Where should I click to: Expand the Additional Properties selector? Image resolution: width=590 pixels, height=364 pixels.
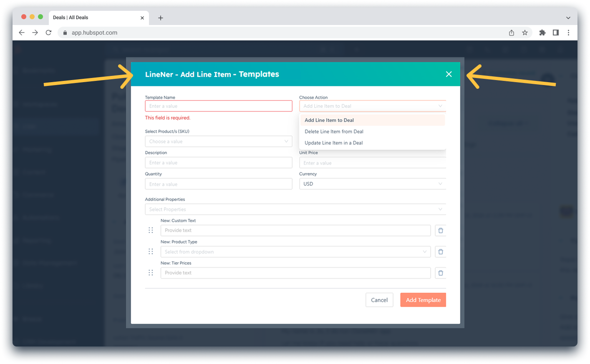295,209
